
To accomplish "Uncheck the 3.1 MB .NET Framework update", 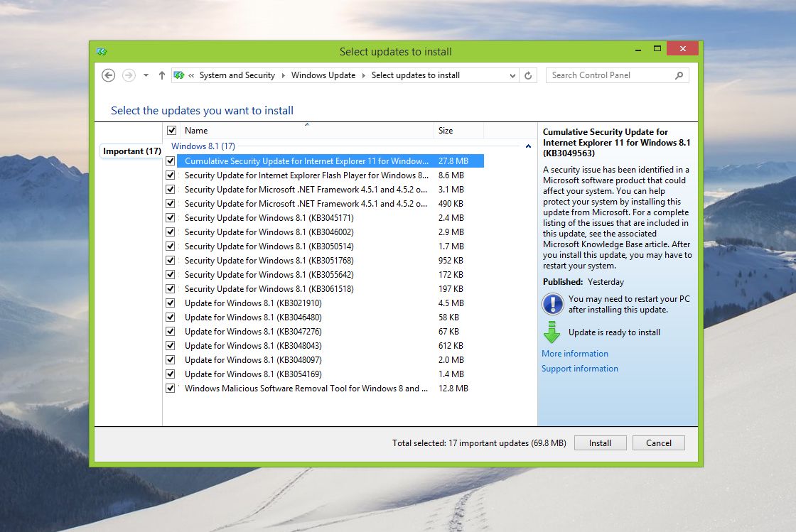I will pos(171,189).
